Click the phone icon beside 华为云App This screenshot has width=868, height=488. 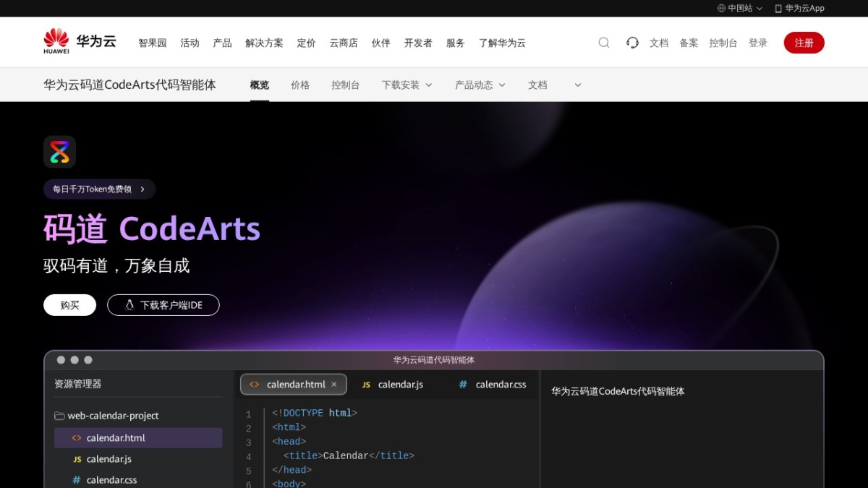[778, 9]
